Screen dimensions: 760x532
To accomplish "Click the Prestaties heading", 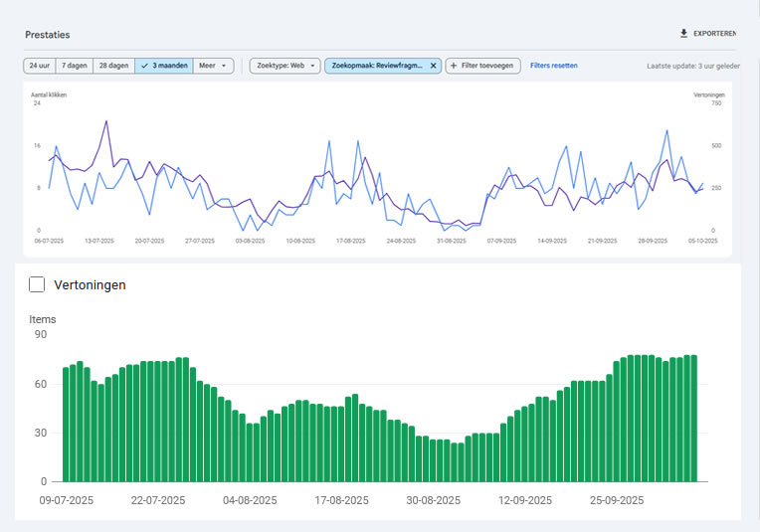I will [48, 35].
